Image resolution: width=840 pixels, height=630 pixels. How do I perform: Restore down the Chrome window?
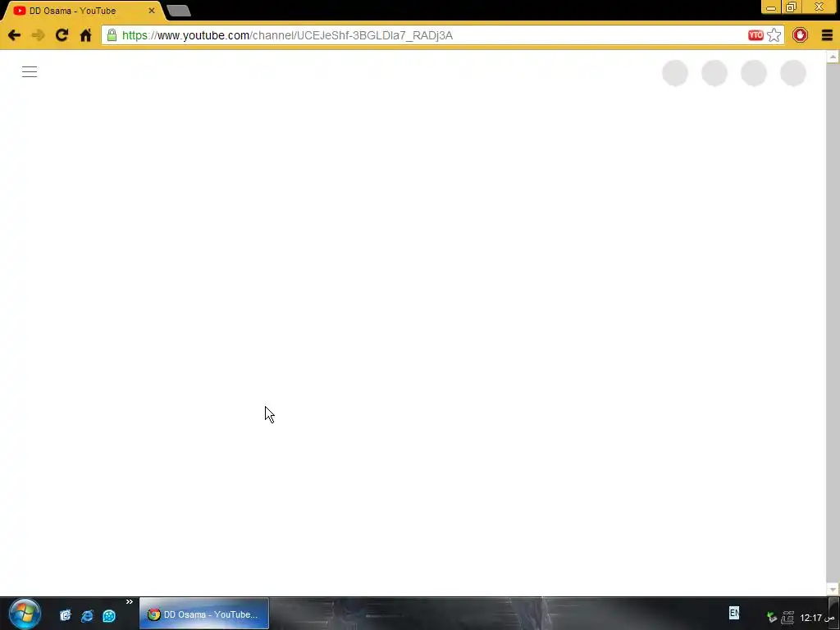791,7
